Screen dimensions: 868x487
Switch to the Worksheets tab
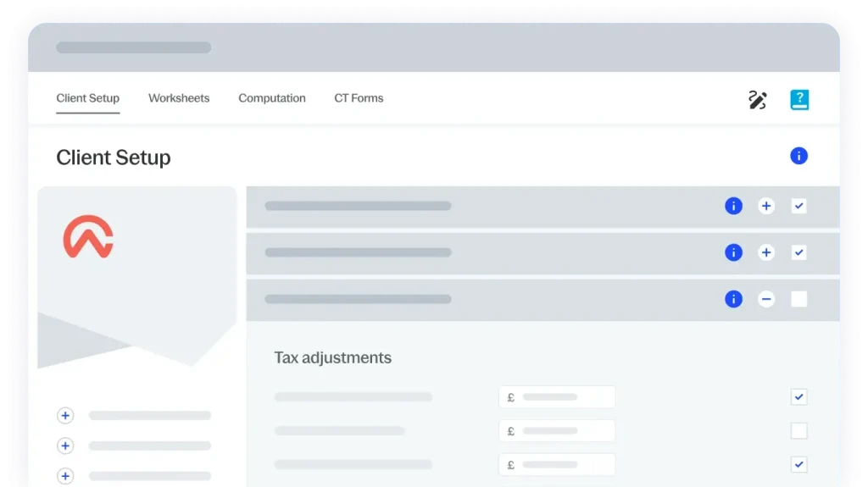click(x=179, y=98)
